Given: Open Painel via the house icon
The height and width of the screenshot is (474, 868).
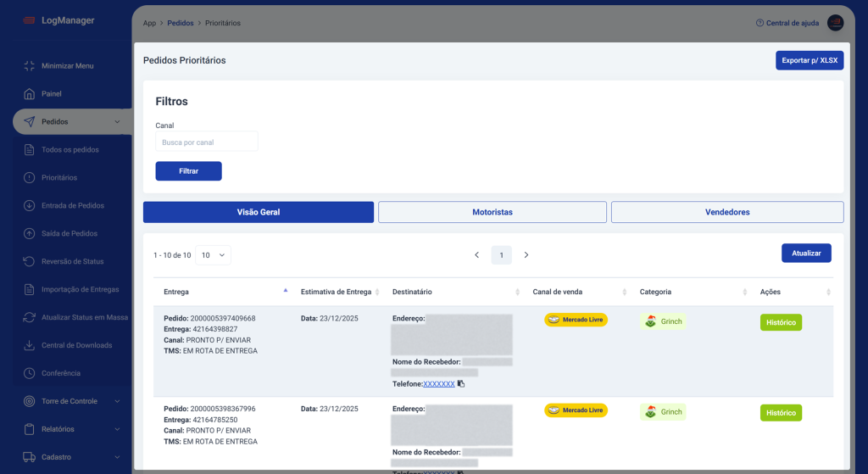Looking at the screenshot, I should 29,94.
